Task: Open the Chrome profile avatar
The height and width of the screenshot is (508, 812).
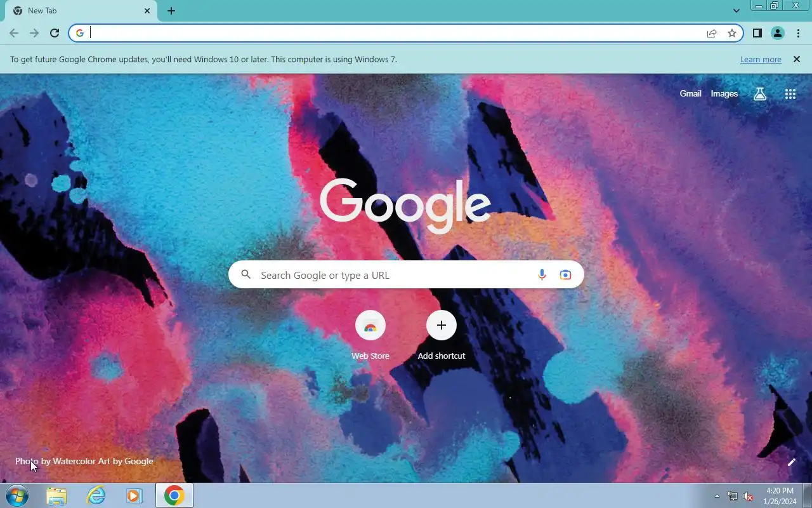Action: [x=778, y=33]
